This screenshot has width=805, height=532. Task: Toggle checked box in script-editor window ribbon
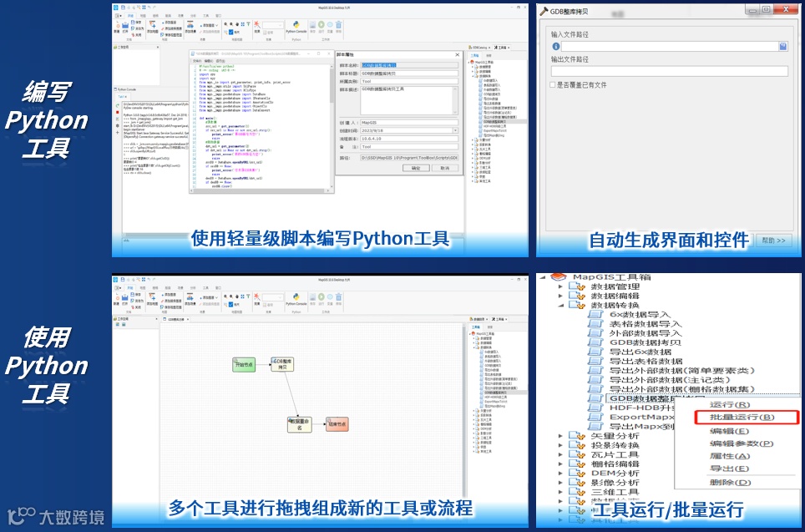230,32
